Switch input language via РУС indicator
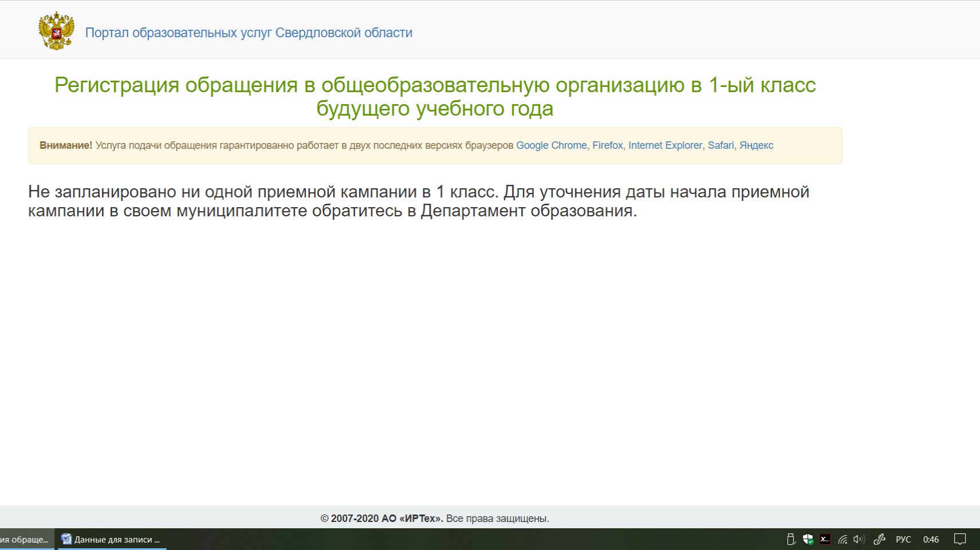Viewport: 980px width, 550px height. tap(903, 539)
